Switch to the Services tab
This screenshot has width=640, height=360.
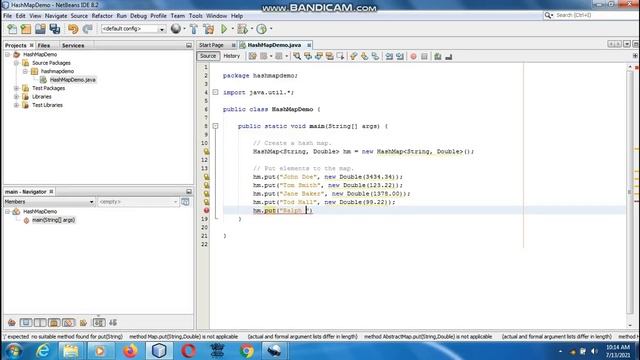tap(73, 45)
